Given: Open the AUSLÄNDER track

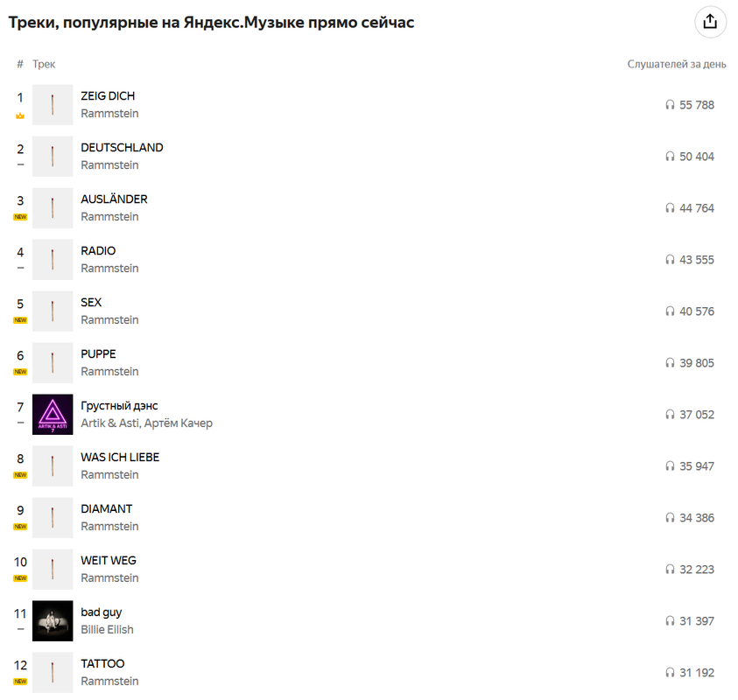Looking at the screenshot, I should [114, 199].
